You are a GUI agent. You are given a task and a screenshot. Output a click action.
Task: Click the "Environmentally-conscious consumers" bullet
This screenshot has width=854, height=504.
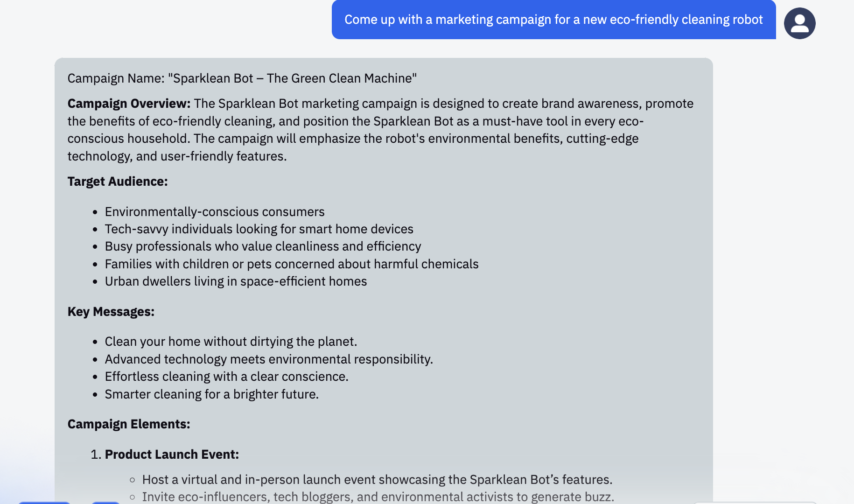click(215, 212)
